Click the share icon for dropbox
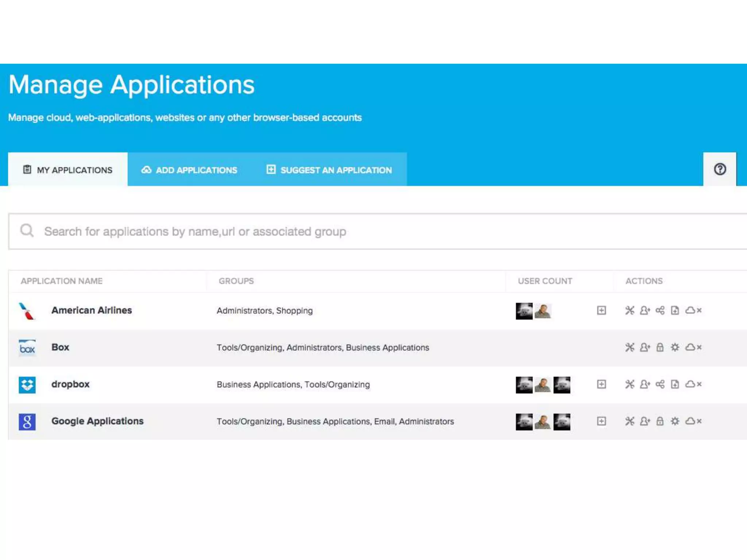This screenshot has height=560, width=747. click(x=660, y=384)
